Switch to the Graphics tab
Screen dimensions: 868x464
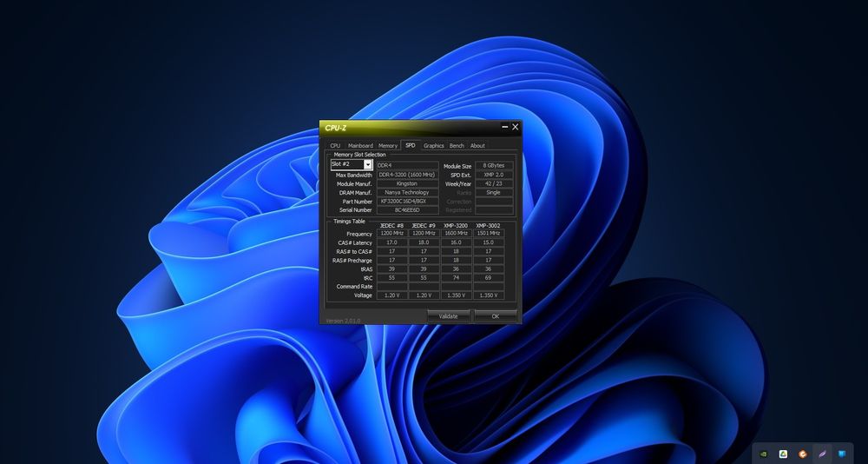pos(433,146)
